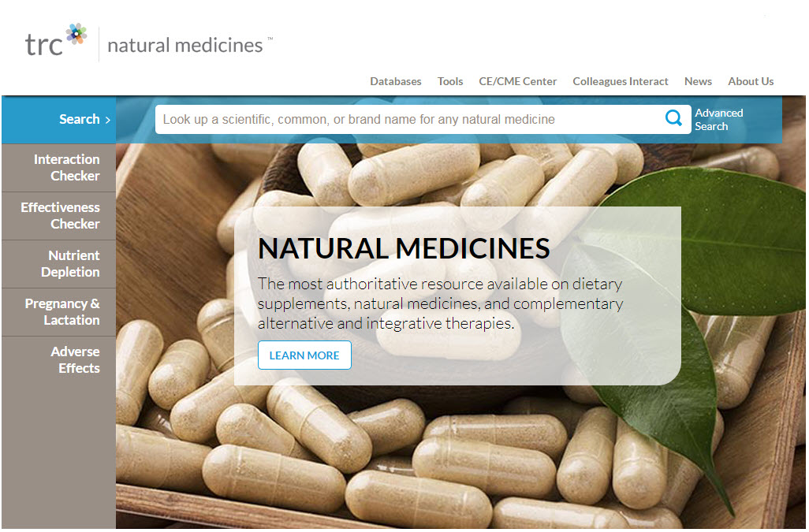Open the Interaction Checker tool
This screenshot has height=532, width=809.
[59, 168]
